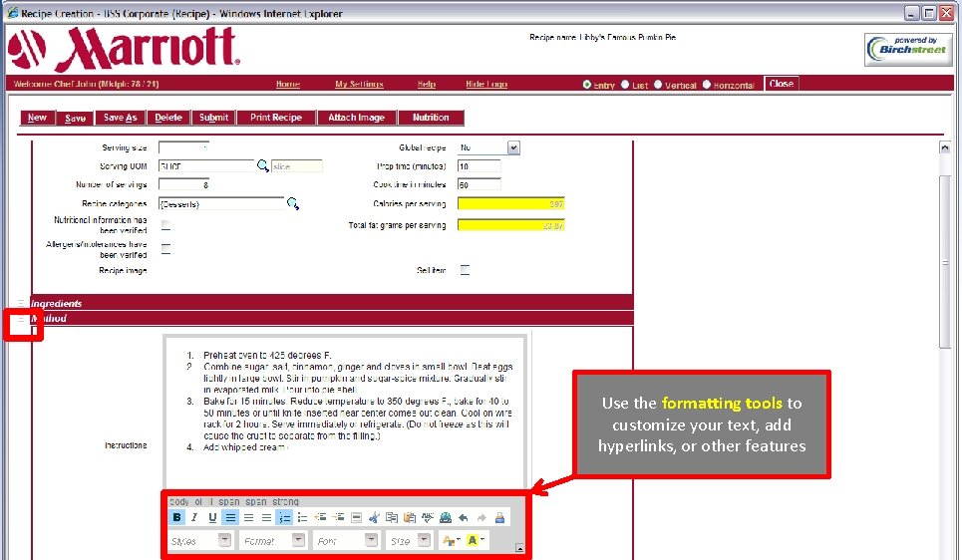The image size is (962, 560).
Task: Select the List view radio button
Action: pyautogui.click(x=625, y=84)
